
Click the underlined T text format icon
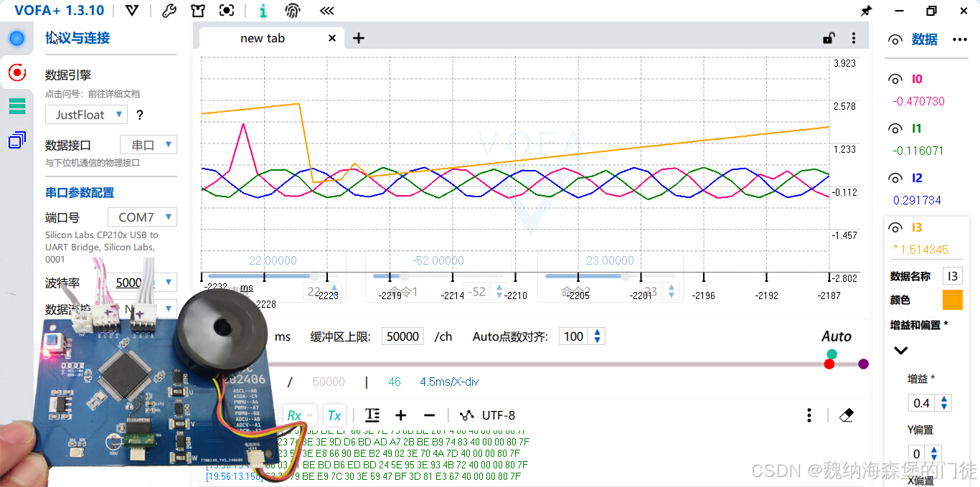372,415
